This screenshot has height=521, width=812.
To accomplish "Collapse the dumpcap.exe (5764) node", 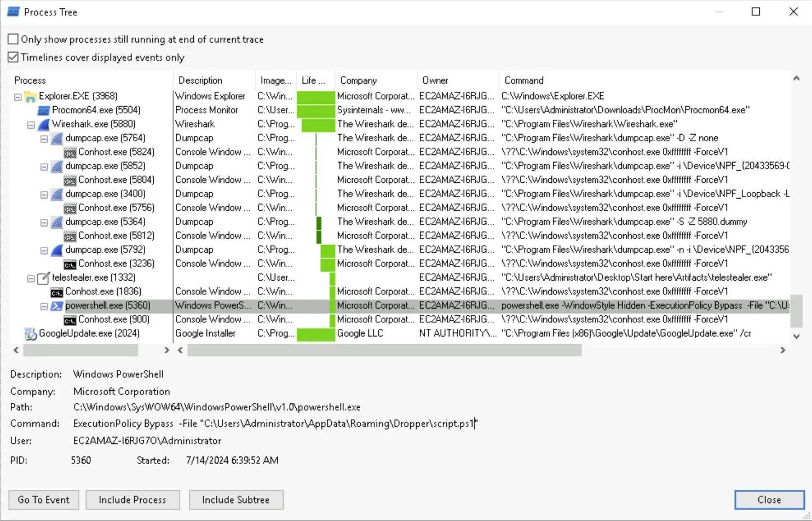I will click(x=44, y=138).
